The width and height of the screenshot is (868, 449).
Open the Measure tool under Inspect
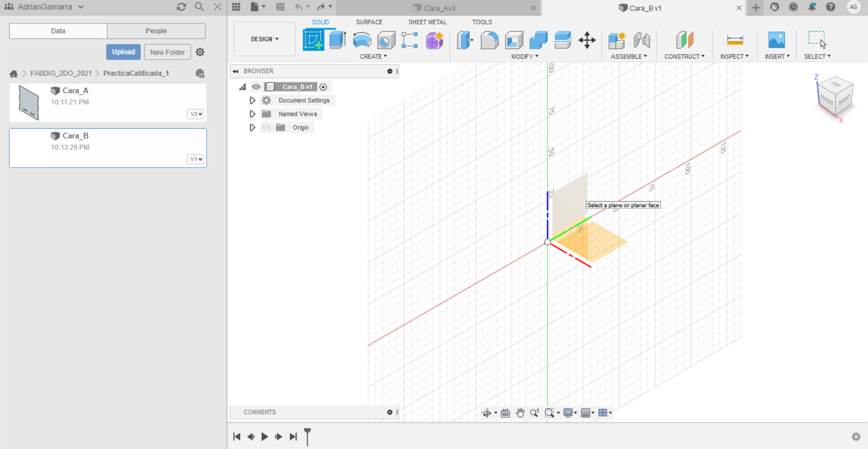click(x=735, y=40)
